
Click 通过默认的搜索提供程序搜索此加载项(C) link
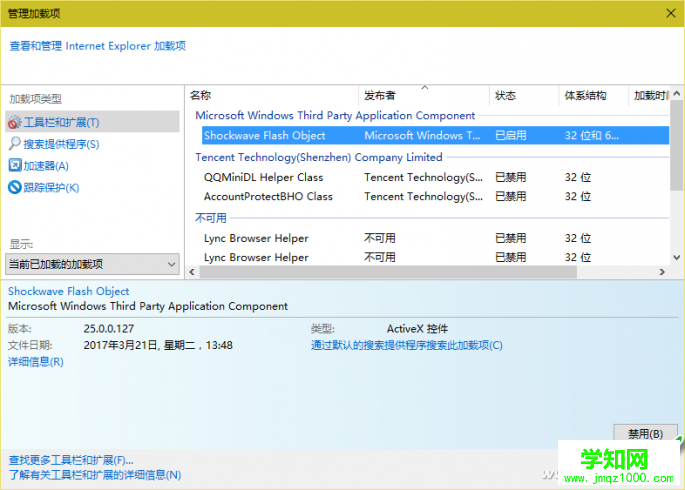pyautogui.click(x=407, y=345)
